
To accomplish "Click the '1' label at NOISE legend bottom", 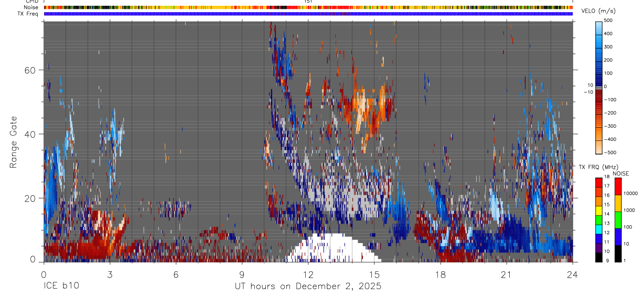I will click(625, 261).
